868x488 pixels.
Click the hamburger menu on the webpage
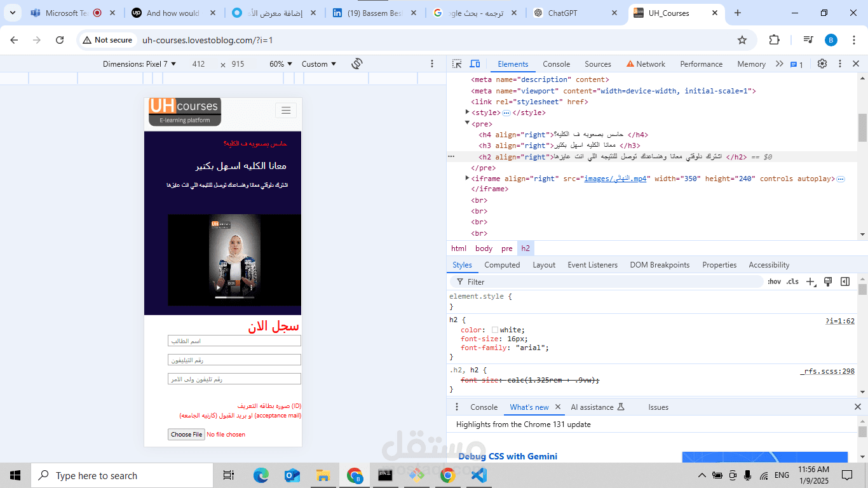click(286, 111)
